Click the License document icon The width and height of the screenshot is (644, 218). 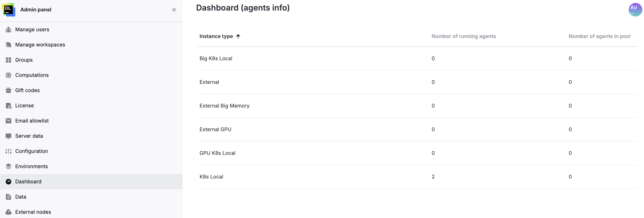(x=8, y=105)
